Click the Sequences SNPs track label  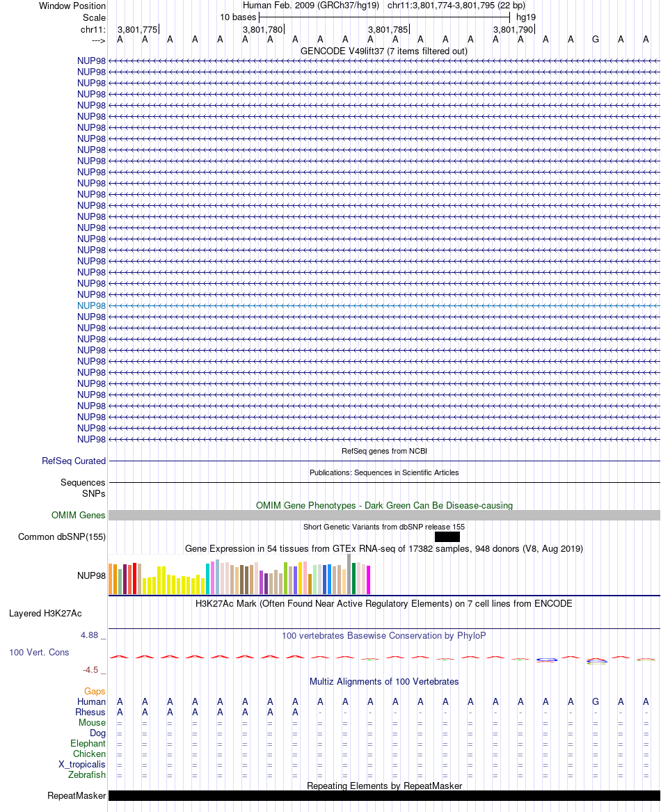(83, 488)
